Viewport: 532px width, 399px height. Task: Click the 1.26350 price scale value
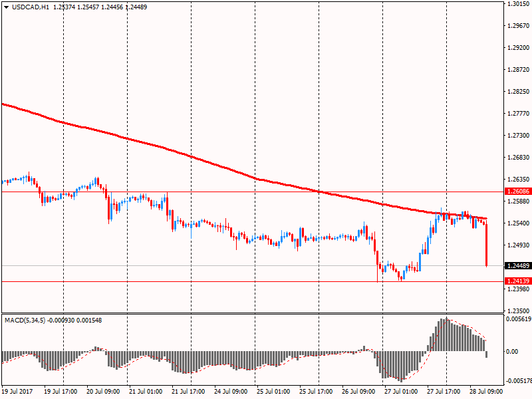(x=518, y=179)
